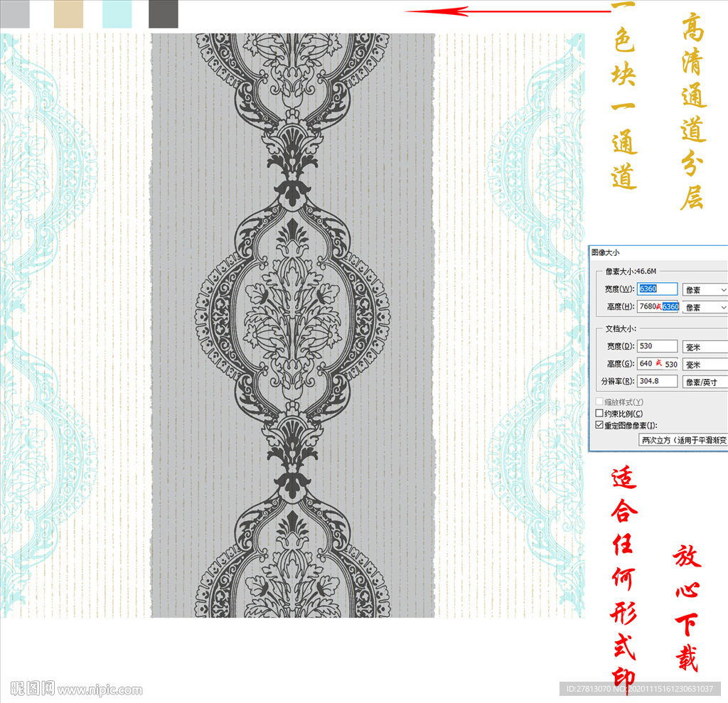Click the 宽度(W) label
This screenshot has width=728, height=703.
619,289
